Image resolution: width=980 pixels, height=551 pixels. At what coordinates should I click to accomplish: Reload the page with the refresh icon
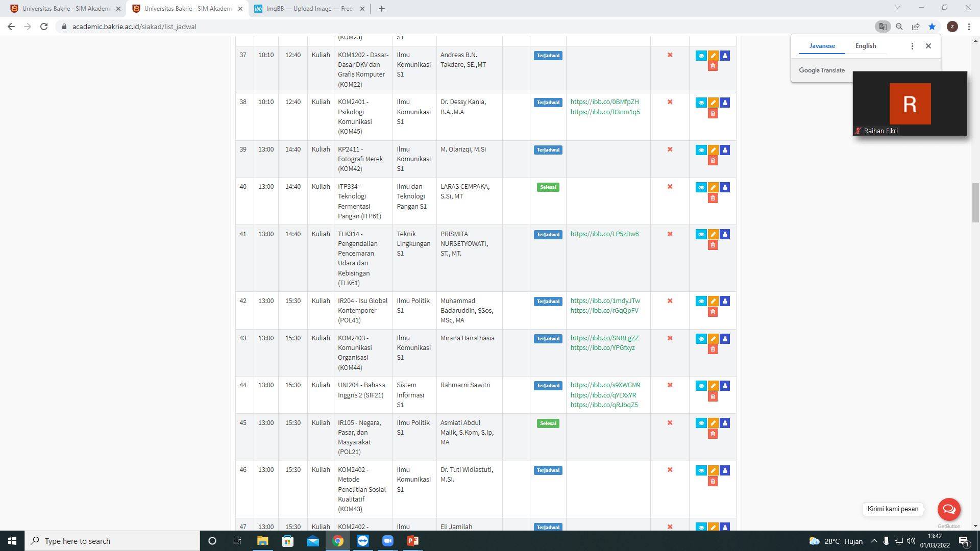click(x=44, y=27)
